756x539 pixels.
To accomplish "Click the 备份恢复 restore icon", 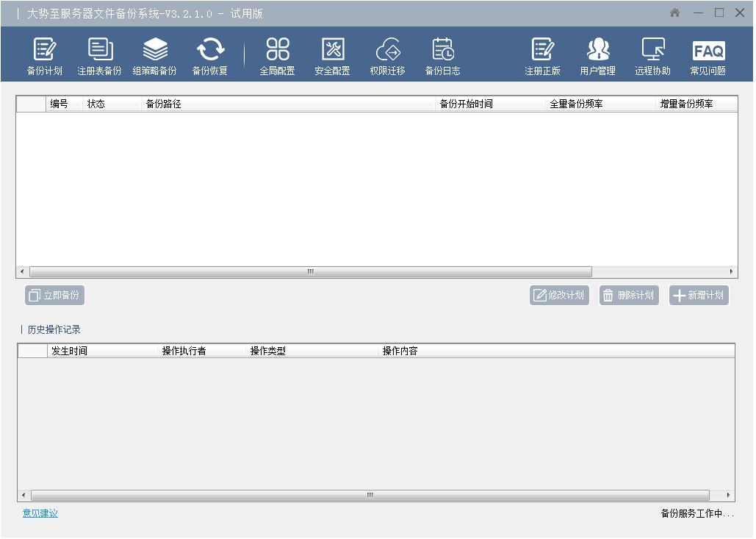I will point(210,57).
